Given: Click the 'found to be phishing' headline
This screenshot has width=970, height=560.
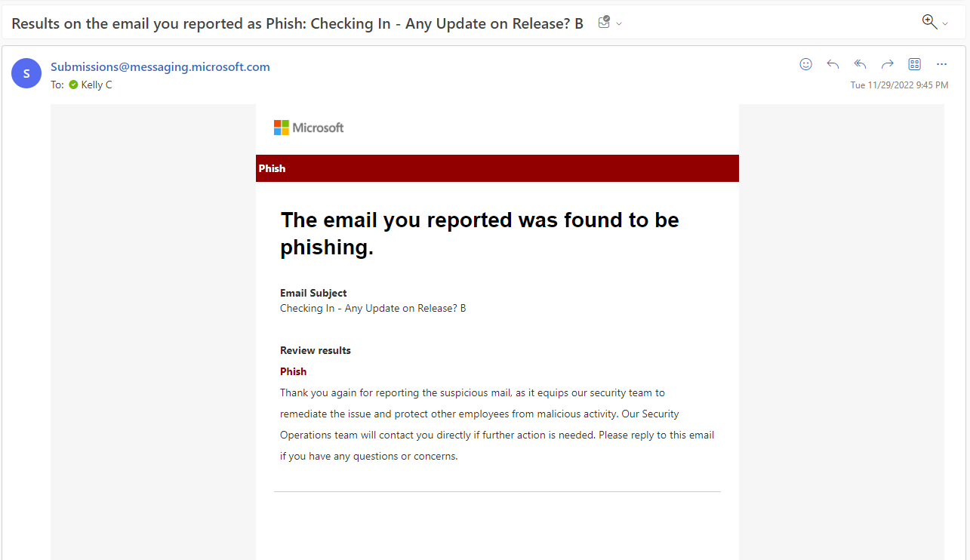Looking at the screenshot, I should 479,233.
